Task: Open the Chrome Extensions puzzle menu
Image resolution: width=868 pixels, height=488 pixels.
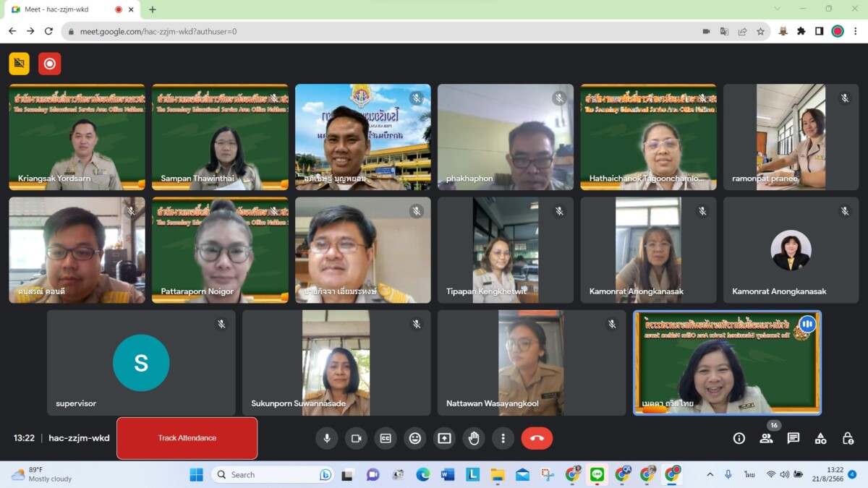Action: pos(801,31)
